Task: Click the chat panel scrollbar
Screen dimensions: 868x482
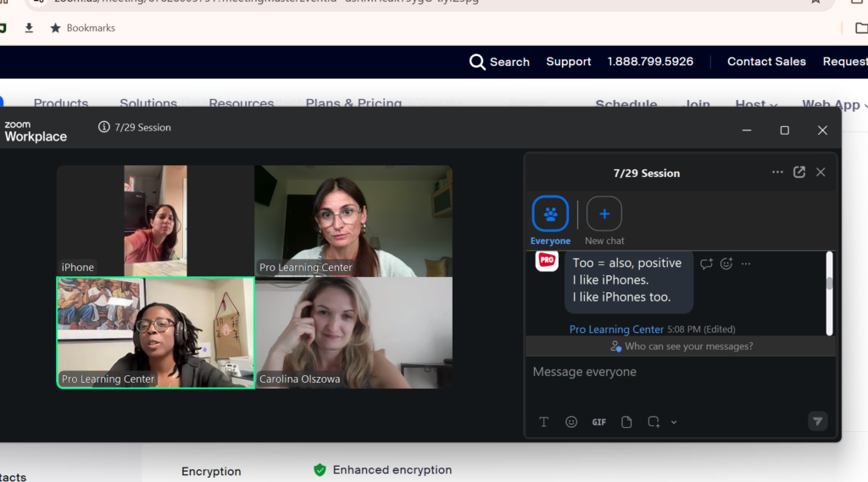Action: (829, 293)
